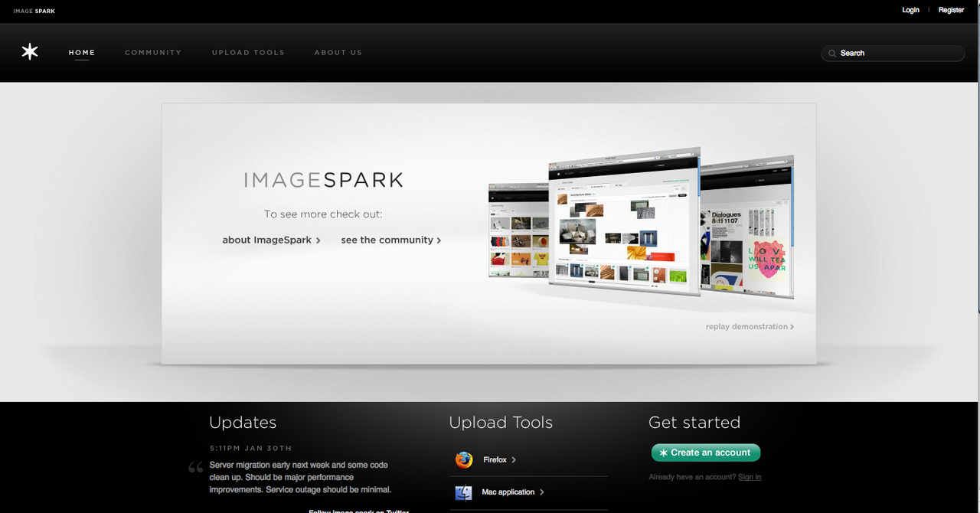Screen dimensions: 980x513
Task: Open the UPLOAD TOOLS navigation item
Action: 248,52
